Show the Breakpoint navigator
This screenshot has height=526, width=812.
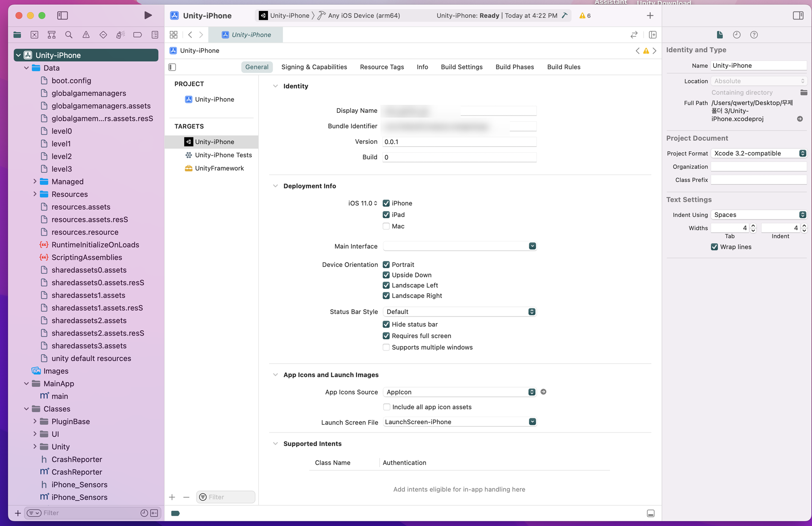137,35
